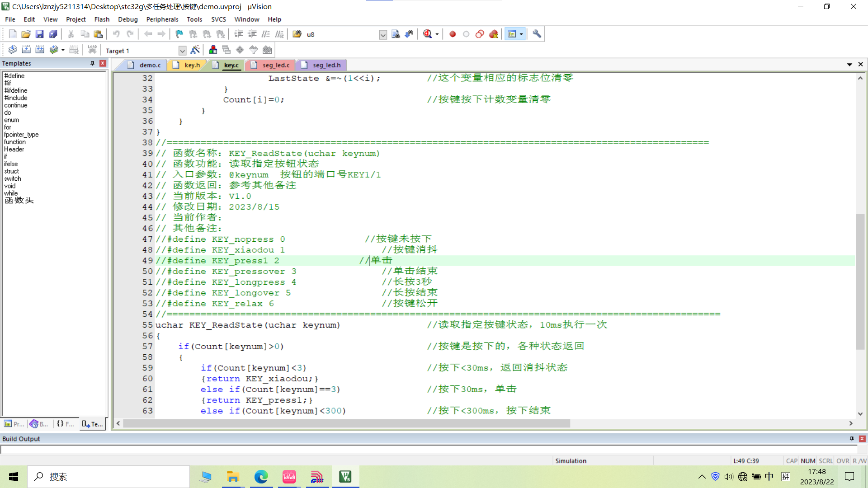The width and height of the screenshot is (868, 488).
Task: Click the Indent selection icon
Action: [239, 34]
